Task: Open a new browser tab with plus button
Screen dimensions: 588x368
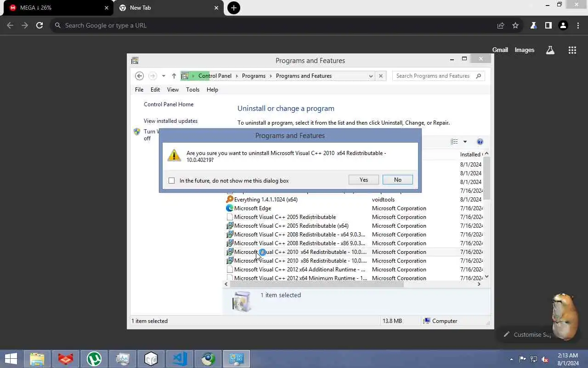Action: (234, 8)
